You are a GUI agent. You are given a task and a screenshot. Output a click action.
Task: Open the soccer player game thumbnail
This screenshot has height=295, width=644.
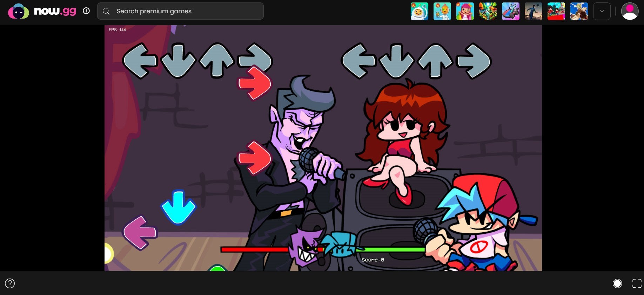[534, 11]
